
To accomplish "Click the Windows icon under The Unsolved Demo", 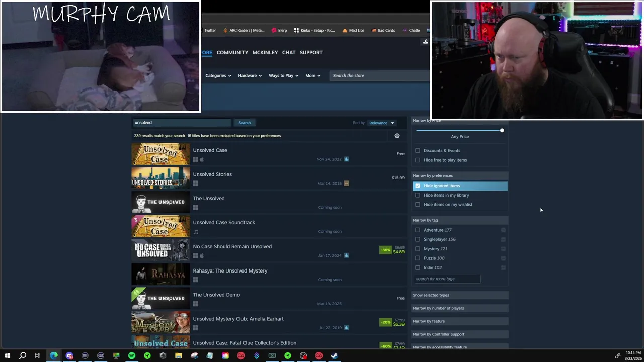I will click(195, 304).
